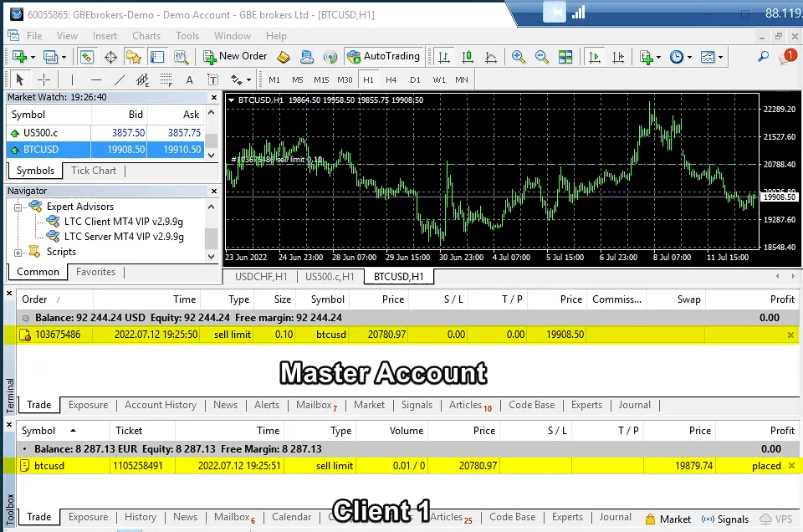The height and width of the screenshot is (532, 803).
Task: Select the Vertical Line tool
Action: pos(72,79)
